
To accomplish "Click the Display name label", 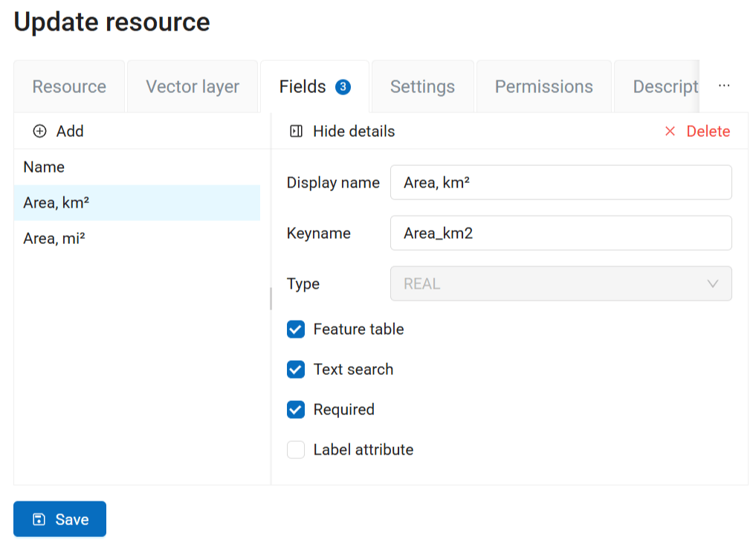I will tap(333, 183).
